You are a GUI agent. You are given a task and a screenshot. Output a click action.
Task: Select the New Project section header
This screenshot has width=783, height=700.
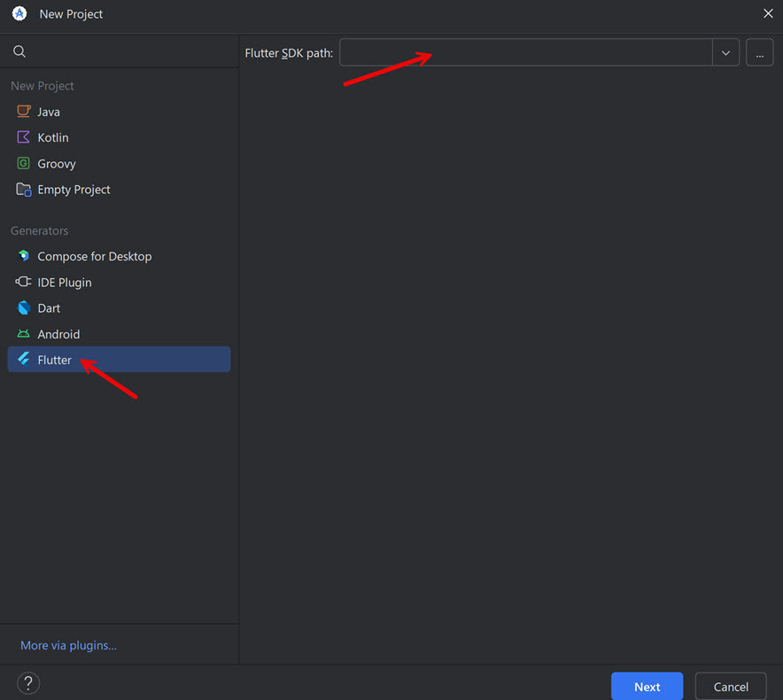click(42, 85)
